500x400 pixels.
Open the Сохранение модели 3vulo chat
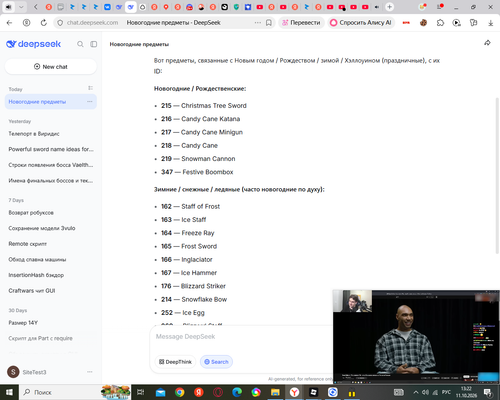(x=42, y=228)
